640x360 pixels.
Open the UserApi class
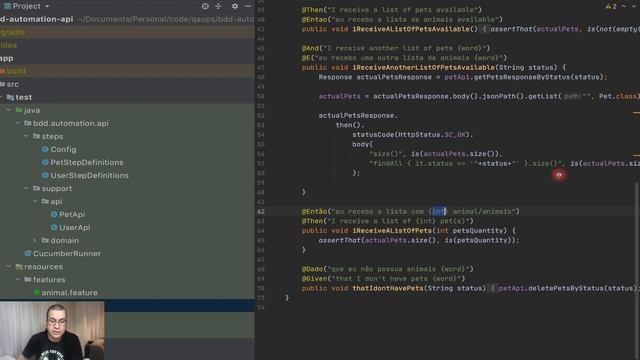[x=75, y=228]
